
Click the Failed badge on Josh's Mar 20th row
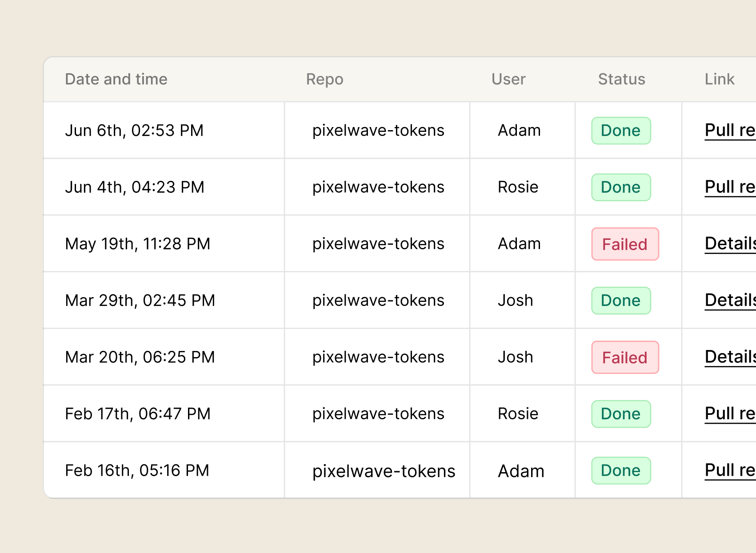point(624,357)
